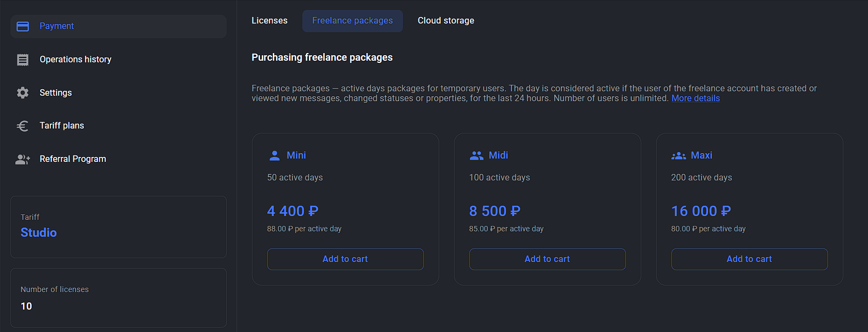Click the Mini single-user icon
This screenshot has width=868, height=332.
click(x=274, y=156)
